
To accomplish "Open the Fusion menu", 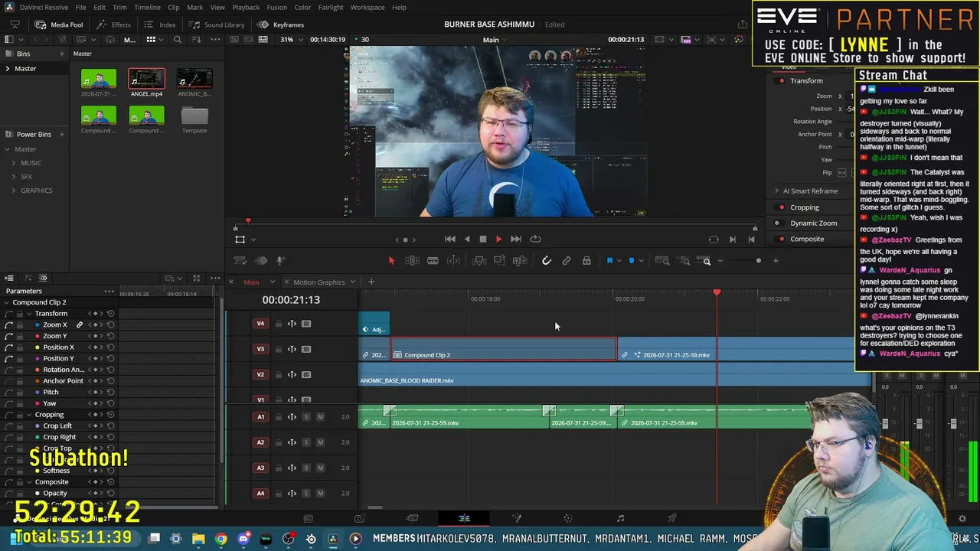I will tap(277, 7).
